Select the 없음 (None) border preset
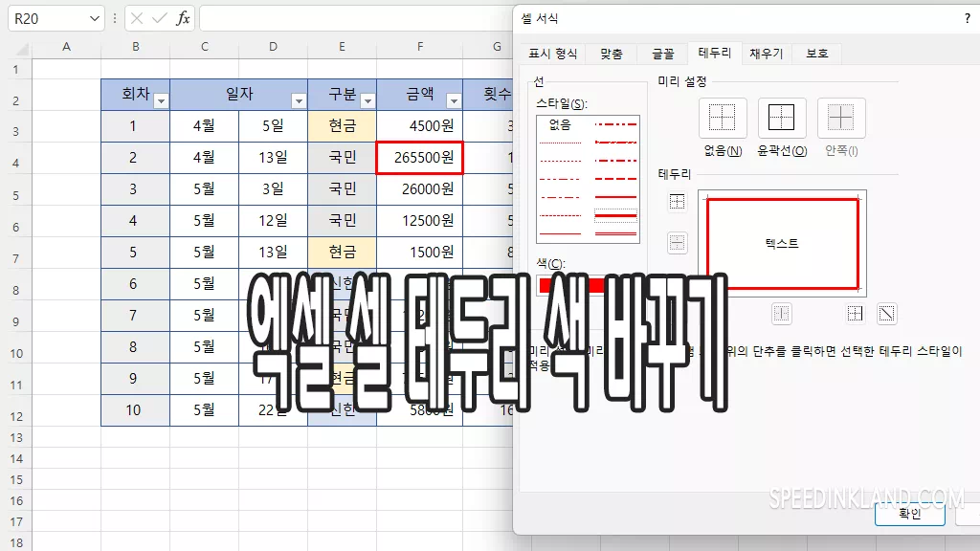The height and width of the screenshot is (551, 980). point(723,119)
